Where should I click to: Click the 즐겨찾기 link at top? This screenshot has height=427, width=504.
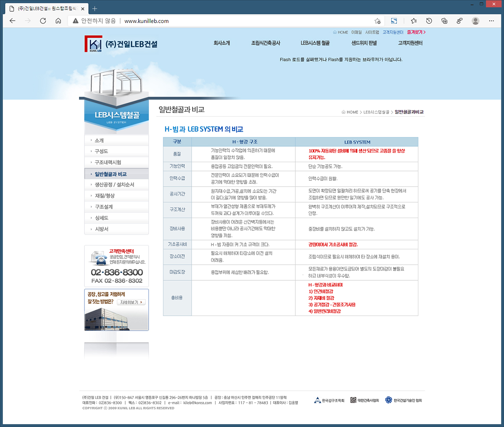click(x=416, y=32)
